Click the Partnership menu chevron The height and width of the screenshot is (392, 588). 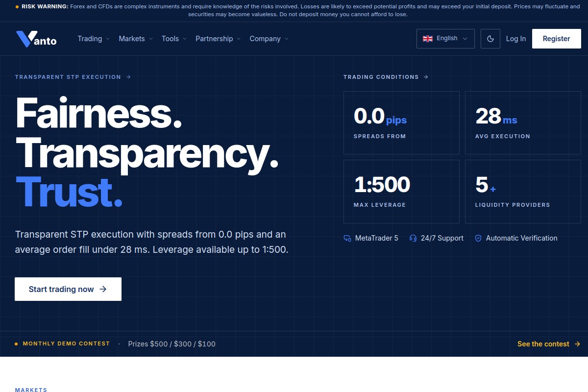tap(239, 39)
